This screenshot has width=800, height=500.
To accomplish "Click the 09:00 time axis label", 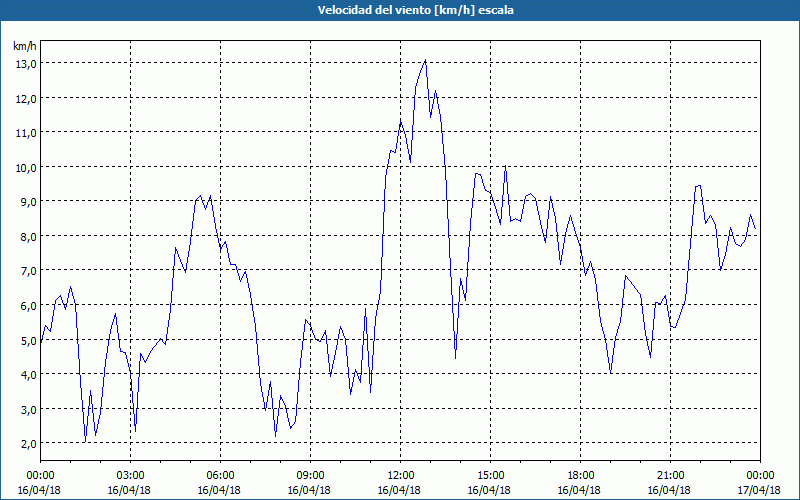I will pyautogui.click(x=310, y=476).
